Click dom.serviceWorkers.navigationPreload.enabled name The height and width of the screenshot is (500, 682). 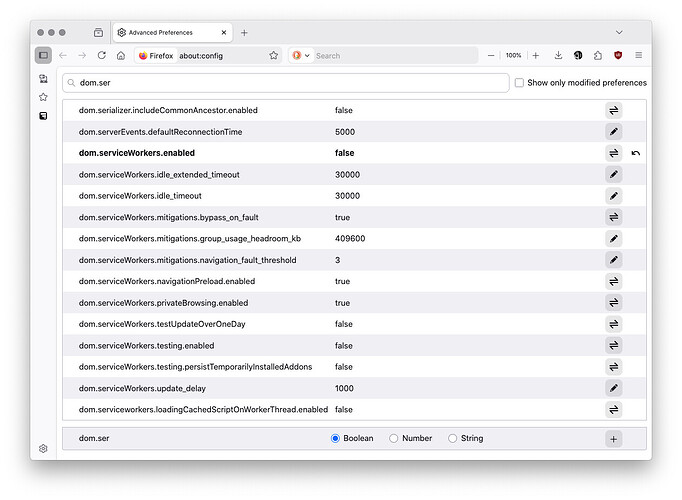[167, 281]
